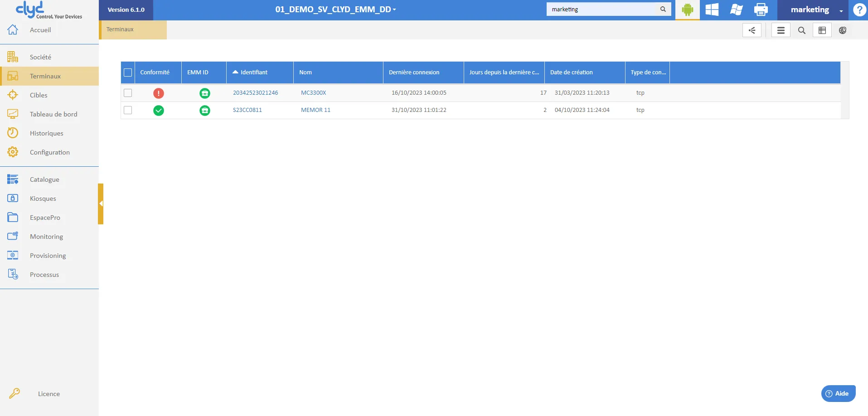Open the Provisioning section

49,256
